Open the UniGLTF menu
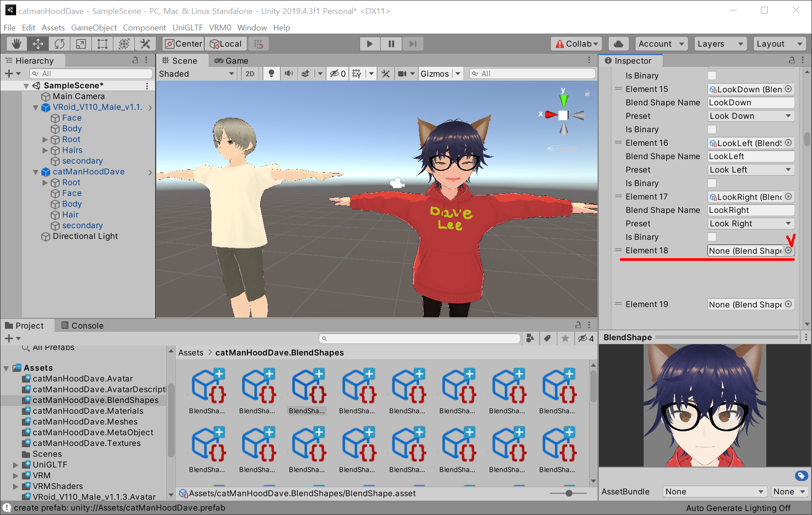The width and height of the screenshot is (812, 515). (x=187, y=27)
